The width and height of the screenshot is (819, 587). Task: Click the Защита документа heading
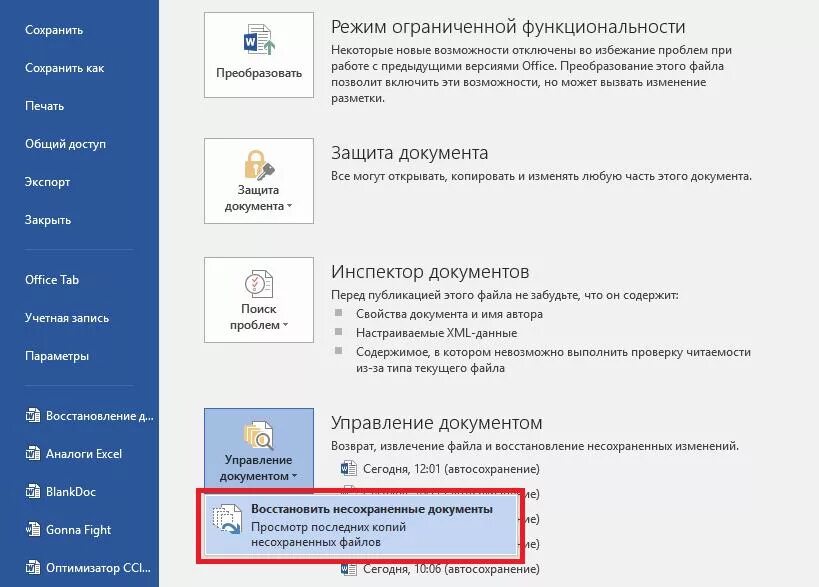[x=410, y=153]
